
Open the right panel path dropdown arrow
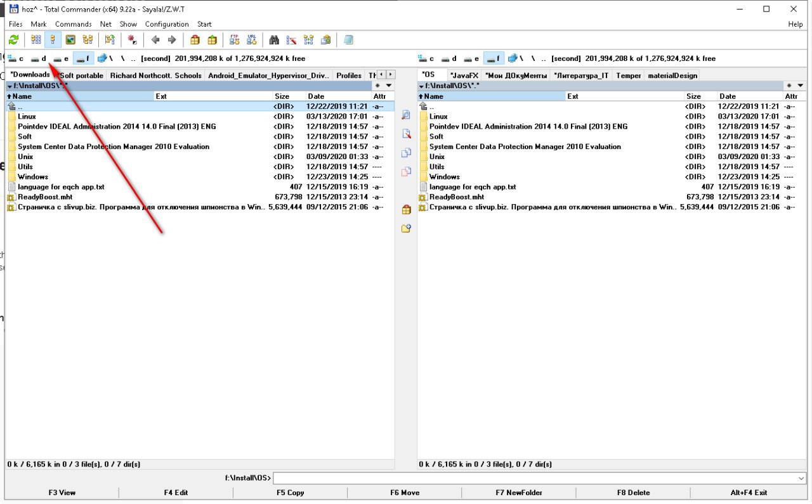(421, 86)
